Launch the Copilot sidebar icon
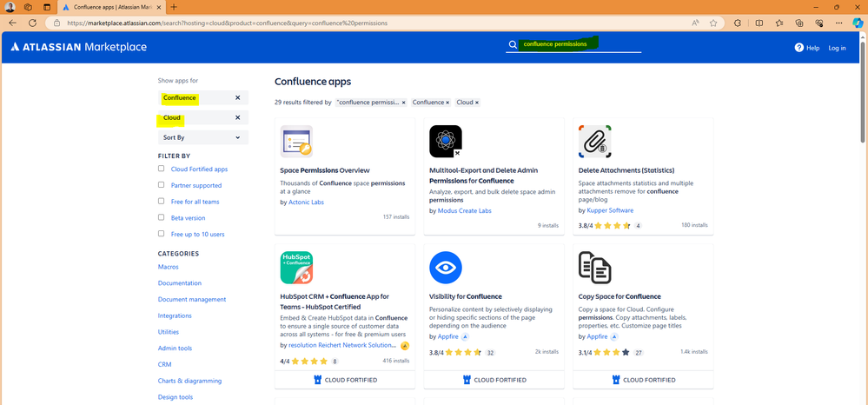 [858, 23]
